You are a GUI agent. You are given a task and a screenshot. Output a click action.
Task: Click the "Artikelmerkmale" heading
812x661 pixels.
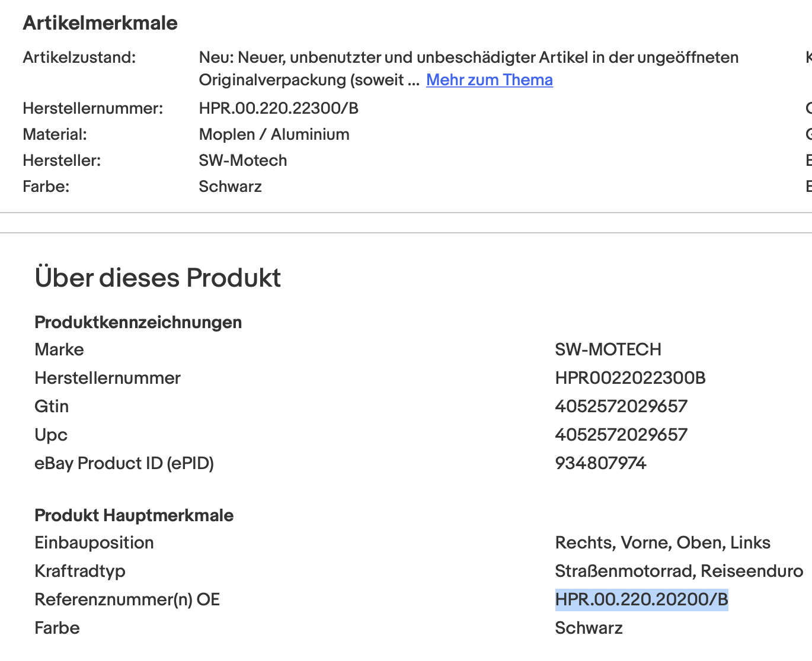[100, 23]
